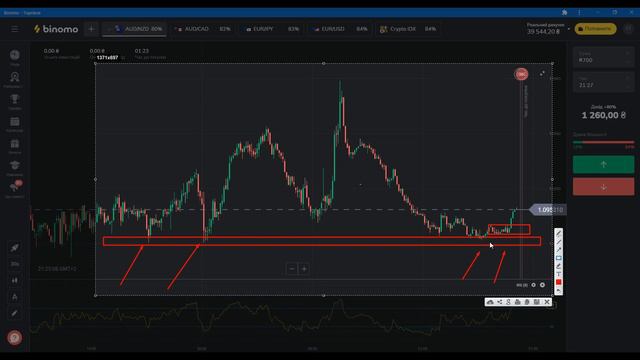This screenshot has width=640, height=360.
Task: Select the line tool in screenshot toolbar
Action: point(558,242)
